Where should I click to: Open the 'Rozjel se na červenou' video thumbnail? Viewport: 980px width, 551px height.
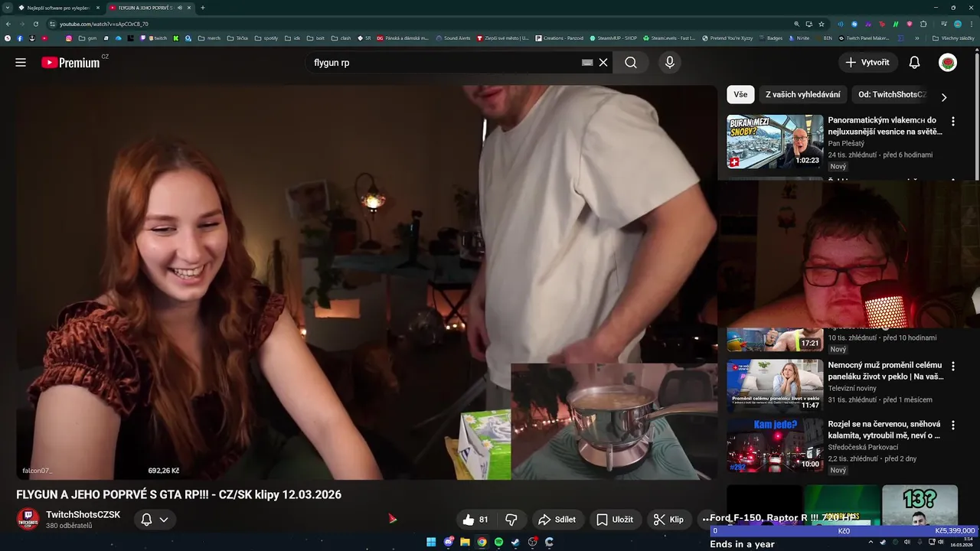775,445
